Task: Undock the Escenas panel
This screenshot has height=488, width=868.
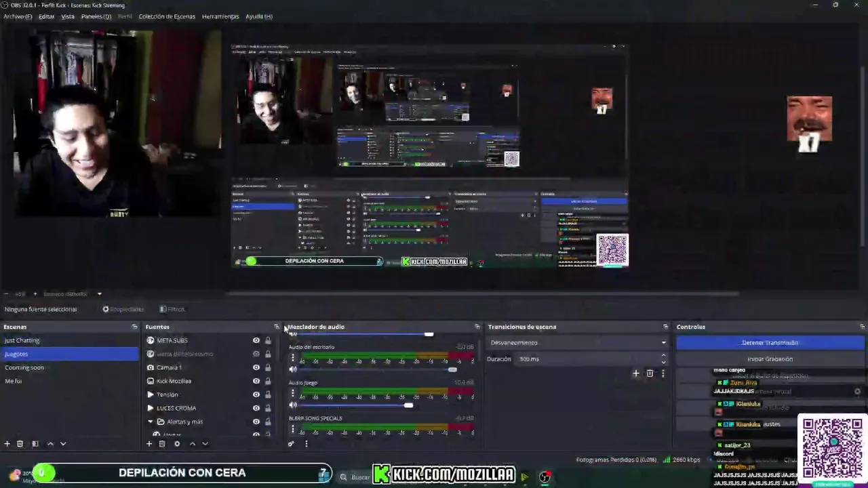Action: 134,327
